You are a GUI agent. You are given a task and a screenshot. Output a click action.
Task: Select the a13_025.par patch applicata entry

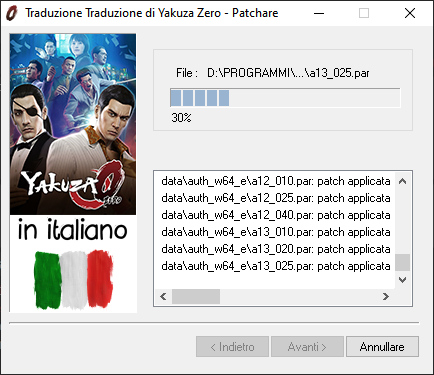point(276,266)
